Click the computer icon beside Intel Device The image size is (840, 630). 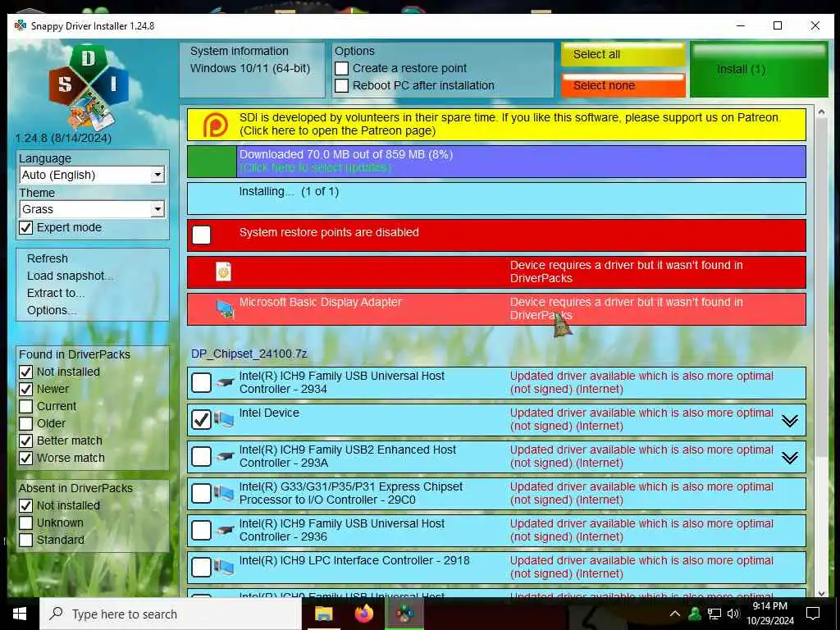tap(224, 419)
